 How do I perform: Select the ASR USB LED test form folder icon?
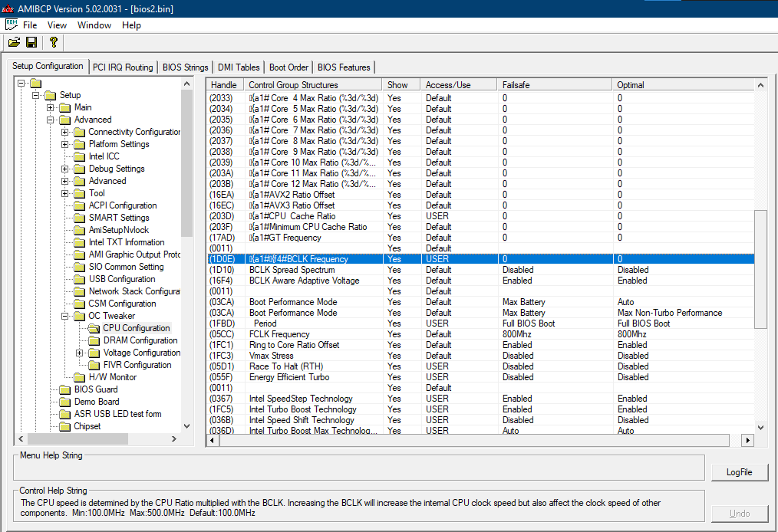click(65, 414)
